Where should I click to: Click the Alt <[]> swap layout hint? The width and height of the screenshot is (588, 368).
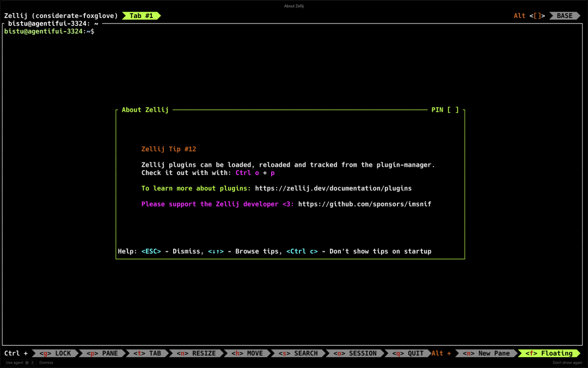point(529,16)
